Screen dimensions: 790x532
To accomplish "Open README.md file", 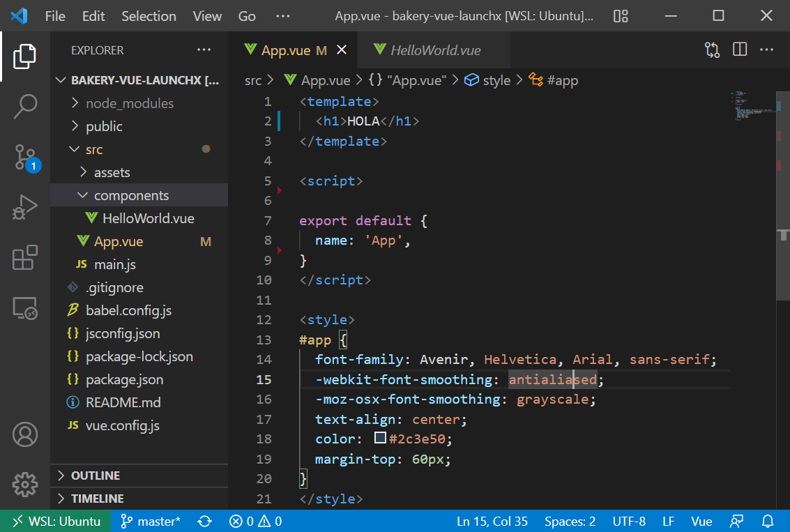I will pyautogui.click(x=139, y=402).
